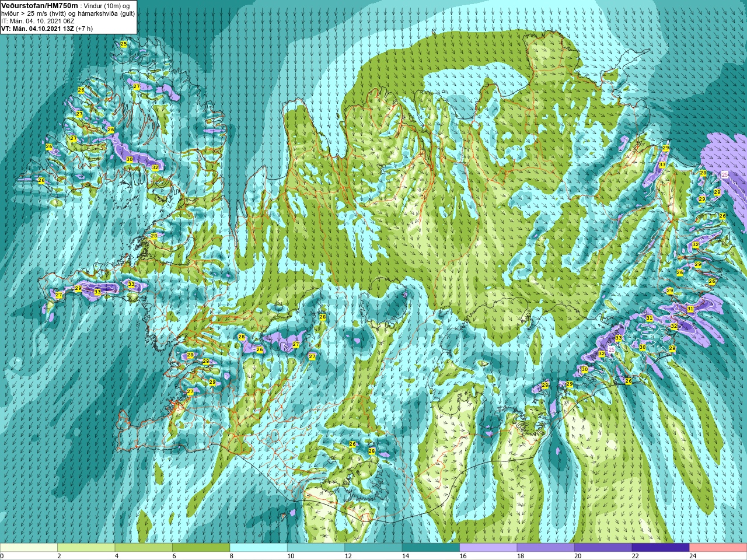The height and width of the screenshot is (560, 747).
Task: Click the '6' value on the legend scale
Action: (x=174, y=556)
